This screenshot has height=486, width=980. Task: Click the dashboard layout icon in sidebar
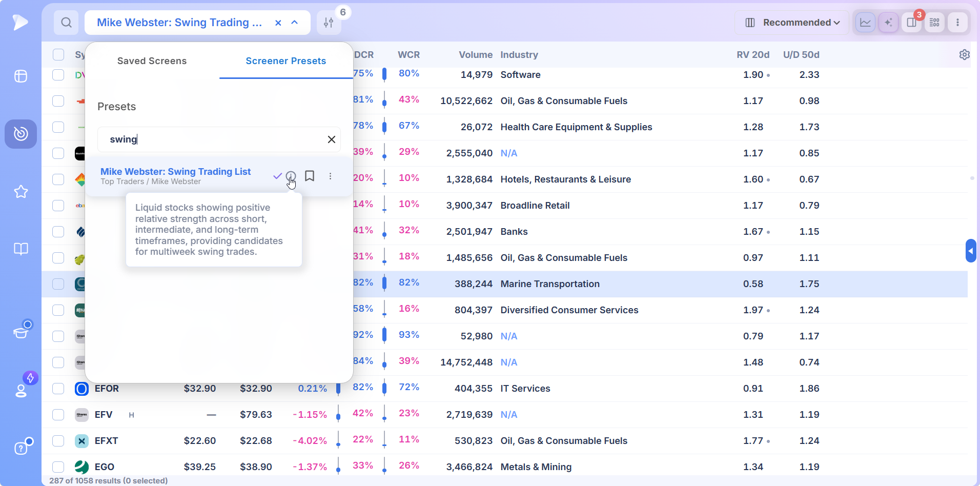point(21,76)
